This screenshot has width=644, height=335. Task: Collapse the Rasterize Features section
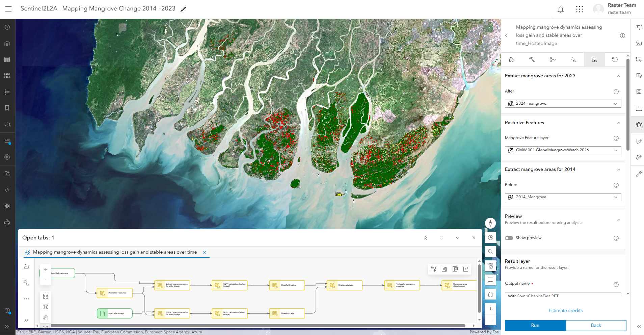click(x=619, y=123)
